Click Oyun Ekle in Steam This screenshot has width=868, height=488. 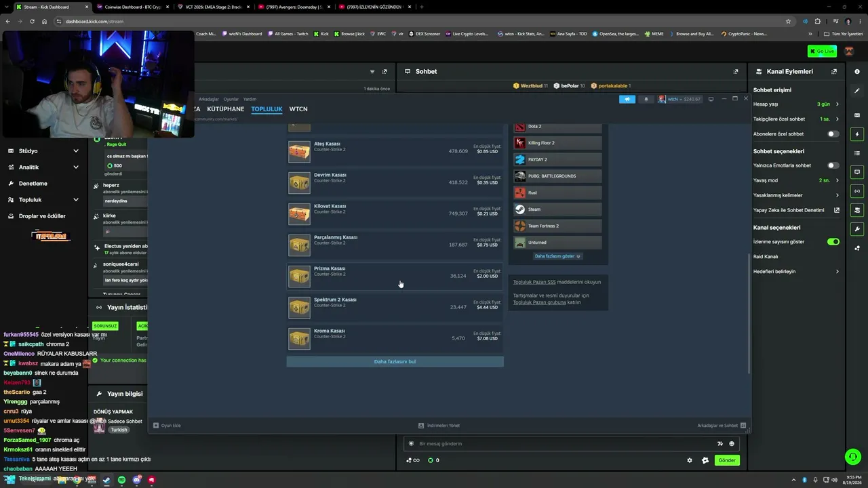(x=167, y=426)
